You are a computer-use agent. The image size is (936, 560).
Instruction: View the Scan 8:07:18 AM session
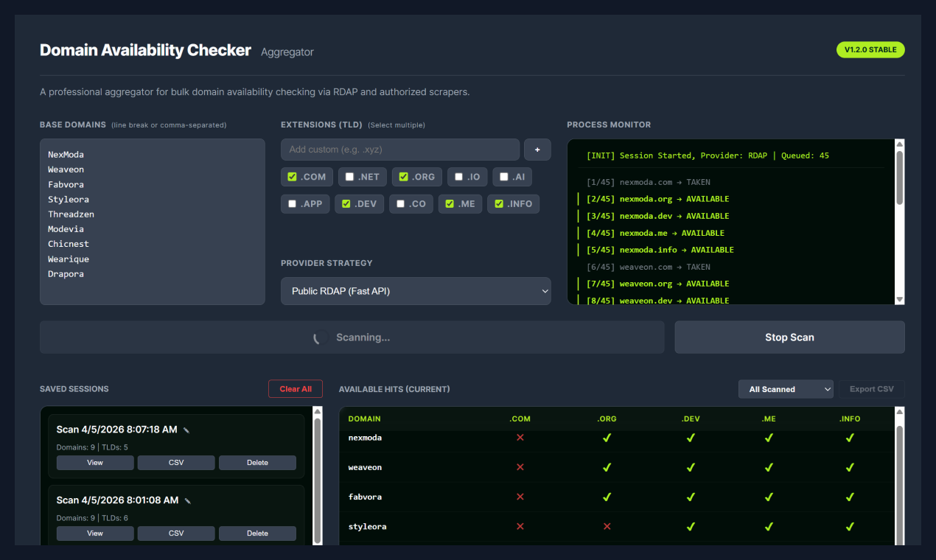point(94,462)
